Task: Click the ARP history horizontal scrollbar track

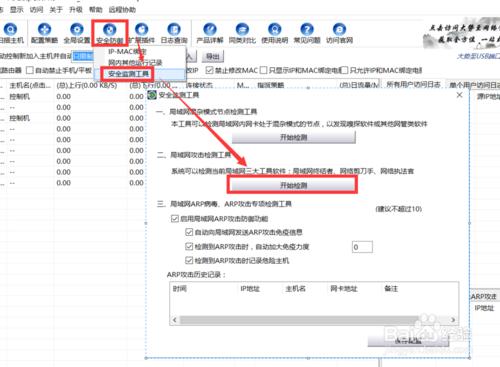Action: coord(313,320)
